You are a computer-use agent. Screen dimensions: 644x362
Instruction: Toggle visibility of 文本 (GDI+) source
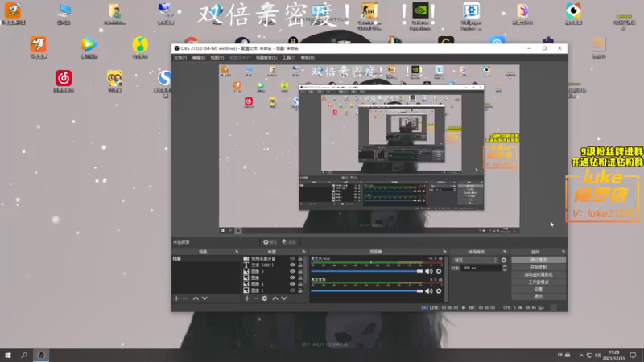coord(292,265)
